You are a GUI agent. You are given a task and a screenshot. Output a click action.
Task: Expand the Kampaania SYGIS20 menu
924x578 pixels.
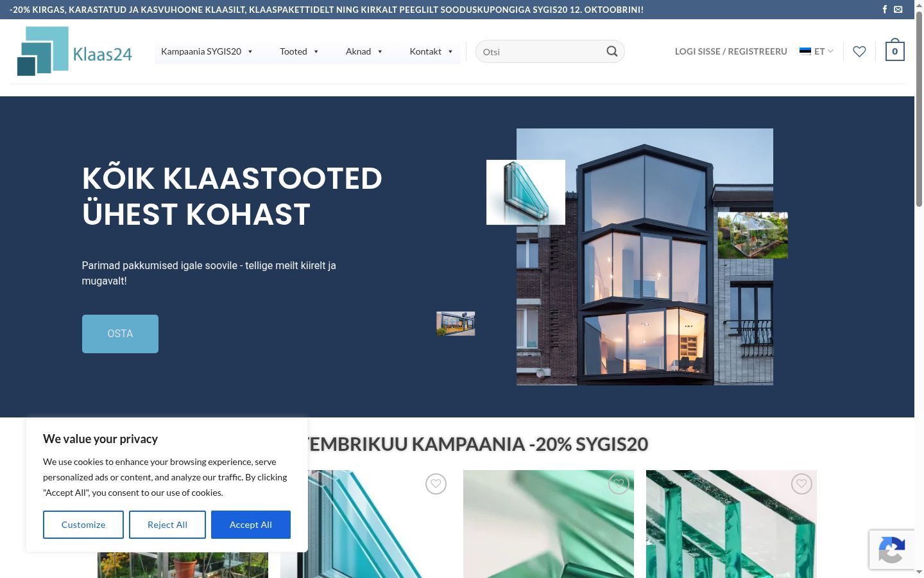(x=207, y=51)
